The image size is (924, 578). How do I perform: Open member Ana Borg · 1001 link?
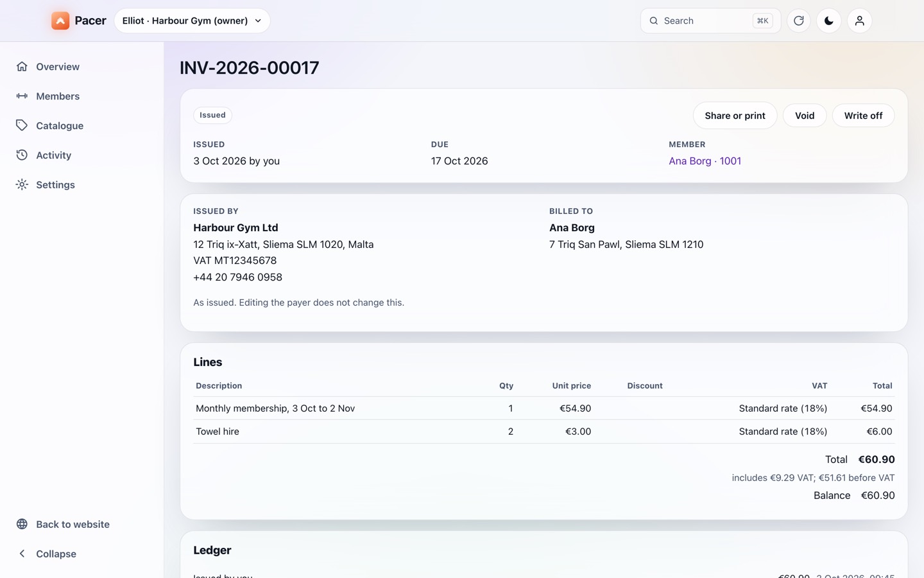[x=705, y=161]
